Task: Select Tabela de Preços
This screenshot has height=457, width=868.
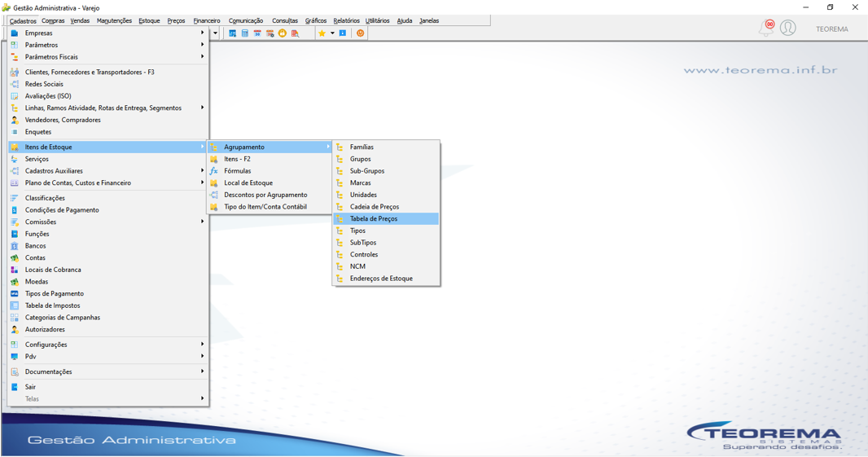Action: [386, 219]
